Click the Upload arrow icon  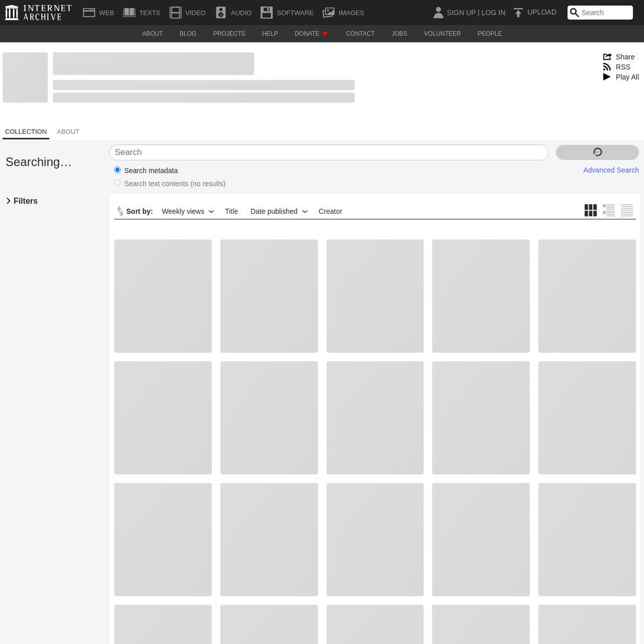(x=518, y=12)
